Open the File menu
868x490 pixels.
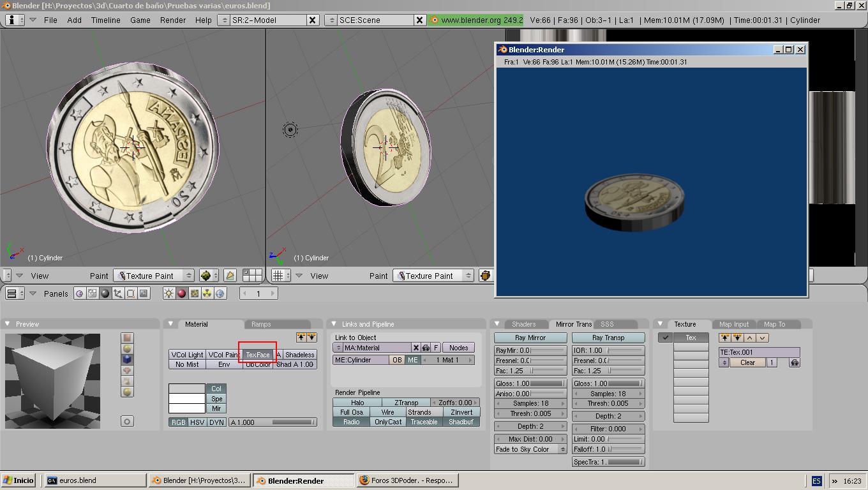50,20
